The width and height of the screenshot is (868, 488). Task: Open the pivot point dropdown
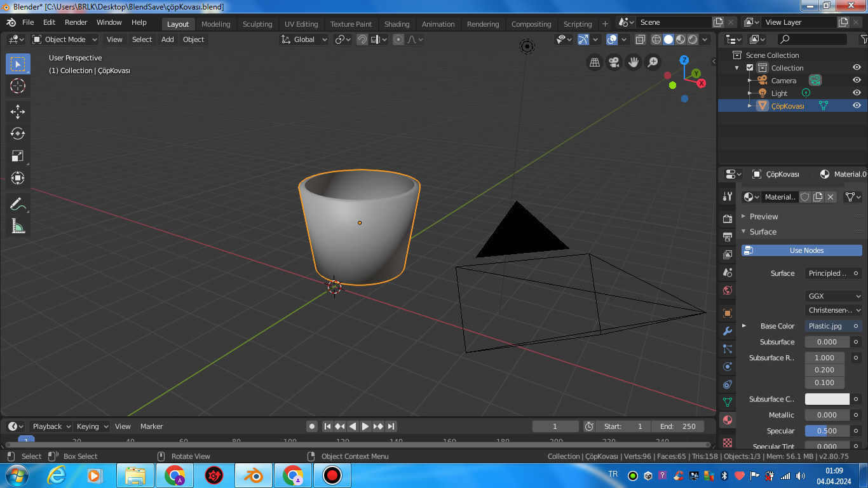pos(343,39)
